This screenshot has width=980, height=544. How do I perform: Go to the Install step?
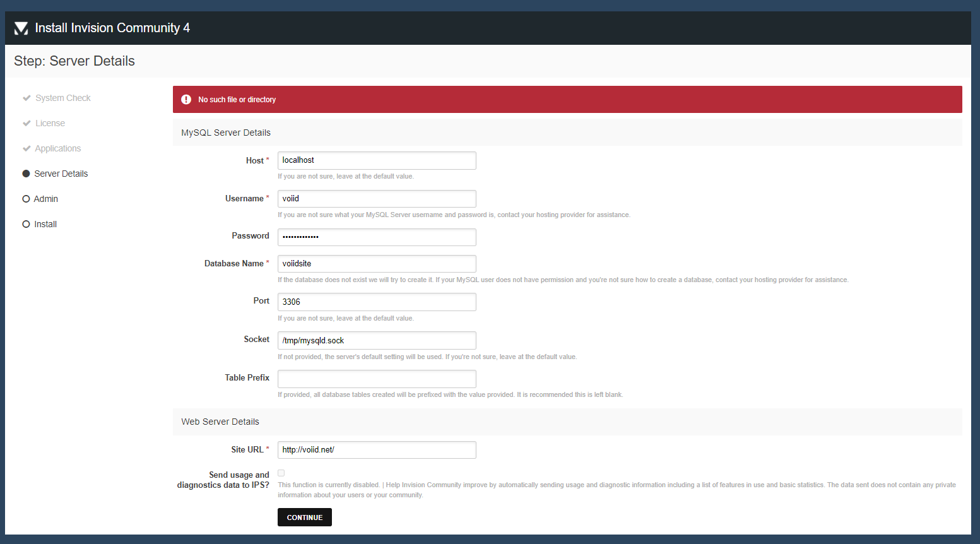click(x=45, y=224)
